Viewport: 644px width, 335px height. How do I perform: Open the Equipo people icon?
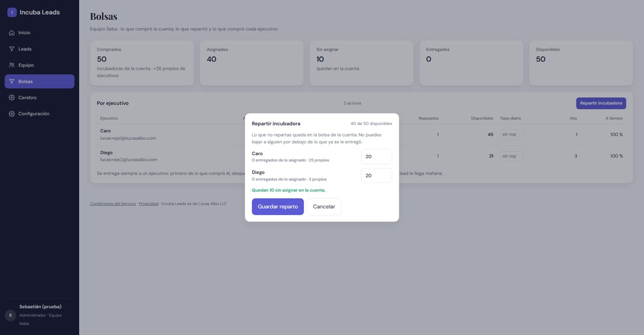[11, 65]
